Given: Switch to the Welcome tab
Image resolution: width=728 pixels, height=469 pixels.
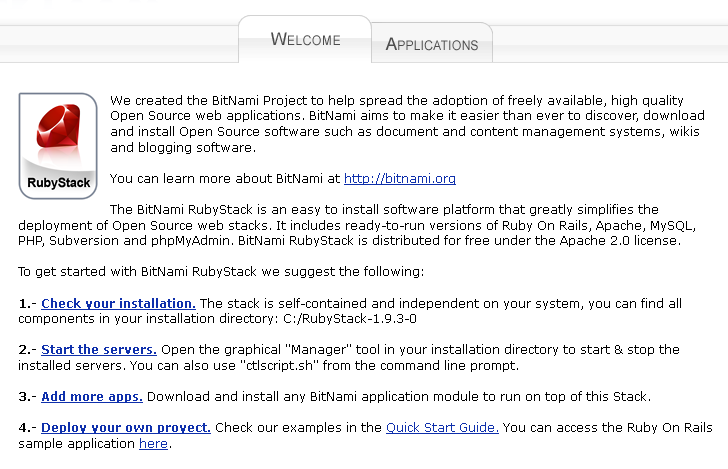Looking at the screenshot, I should click(305, 39).
